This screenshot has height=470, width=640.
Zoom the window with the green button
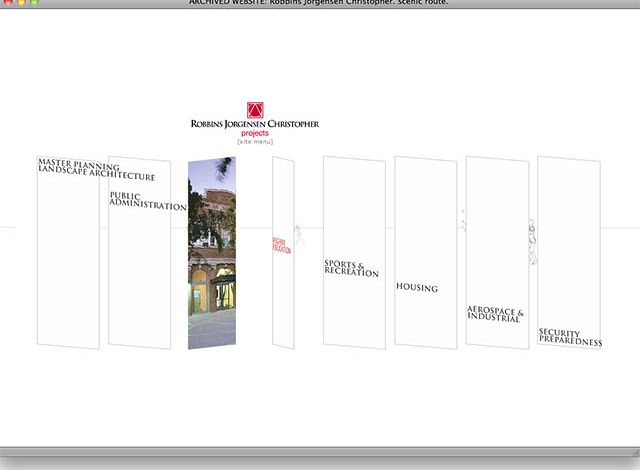coord(35,3)
